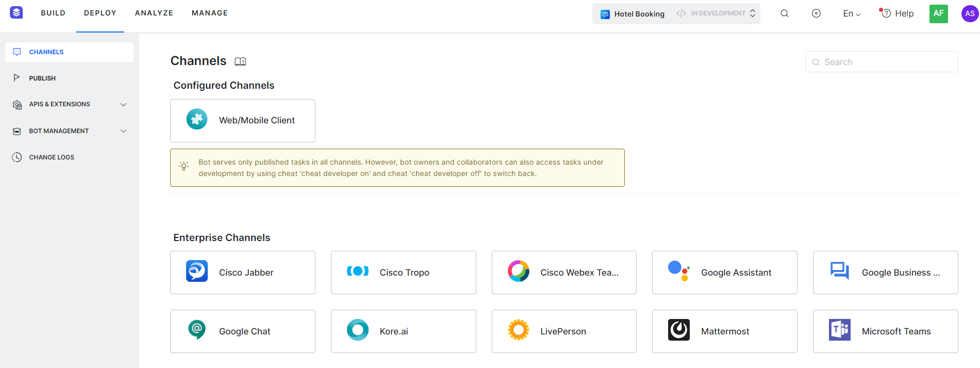This screenshot has height=368, width=980.
Task: Click the Microsoft Teams logo icon
Action: [x=840, y=330]
